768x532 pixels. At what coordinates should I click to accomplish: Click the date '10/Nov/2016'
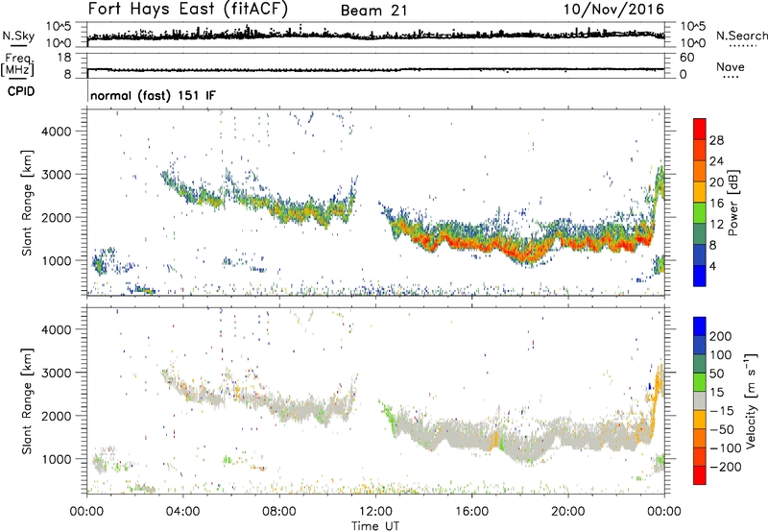pyautogui.click(x=613, y=10)
